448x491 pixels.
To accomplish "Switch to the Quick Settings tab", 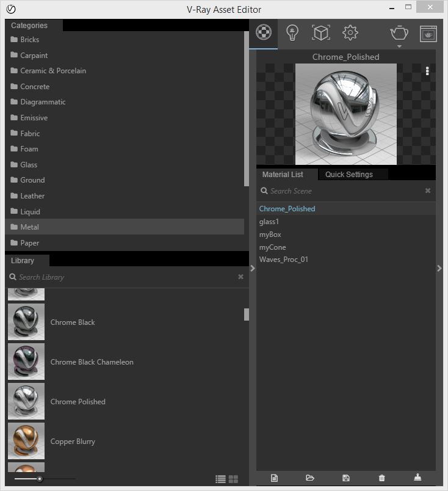I will 353,175.
